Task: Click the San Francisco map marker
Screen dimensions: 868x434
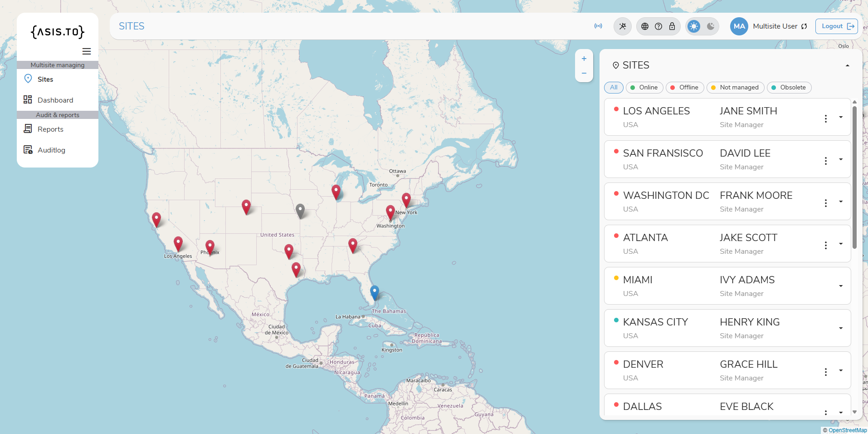Action: 156,220
